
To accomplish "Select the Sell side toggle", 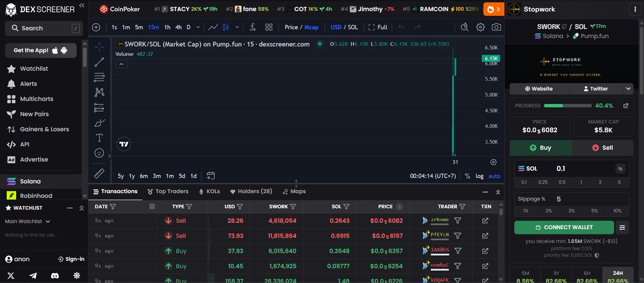I will point(603,147).
